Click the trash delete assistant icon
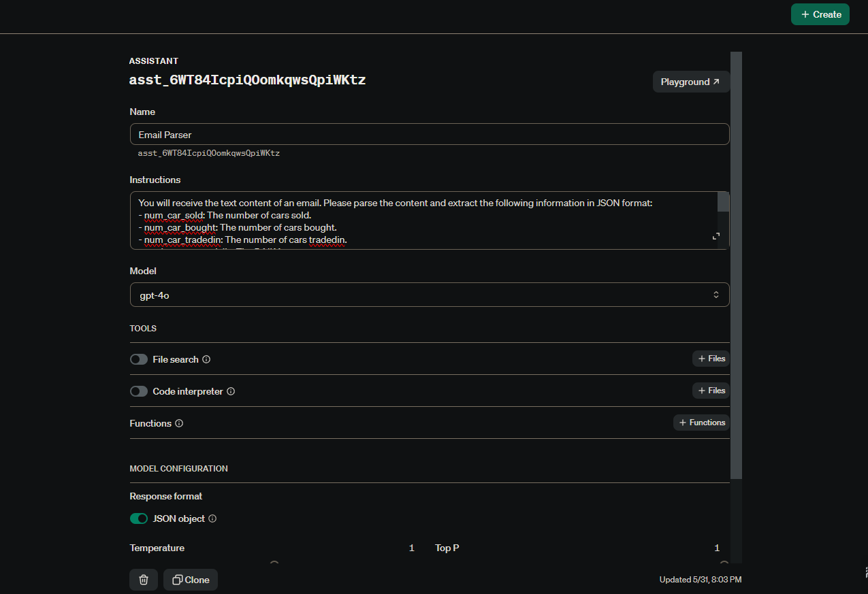Screen dimensions: 868x594 click(x=144, y=580)
